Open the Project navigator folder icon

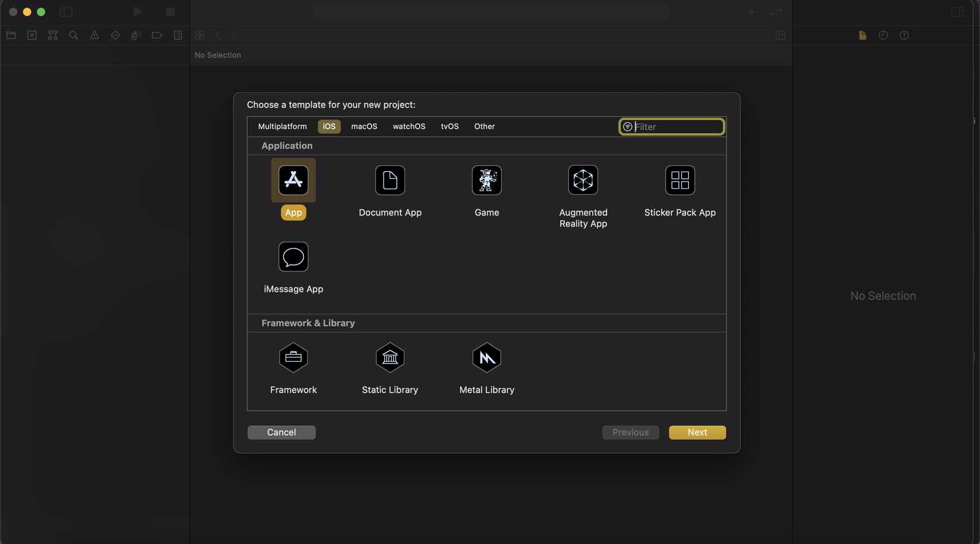coord(11,36)
